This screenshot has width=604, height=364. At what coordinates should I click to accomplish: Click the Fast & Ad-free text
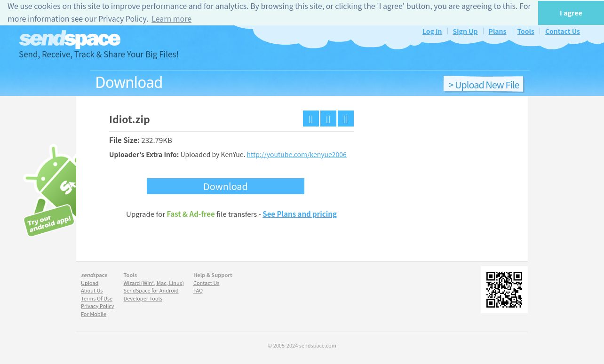click(191, 214)
